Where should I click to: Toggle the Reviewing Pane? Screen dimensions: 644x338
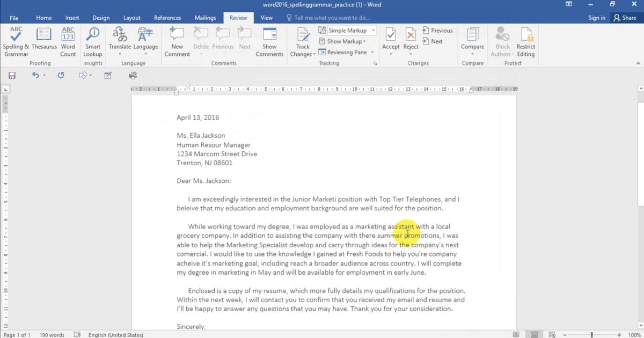click(342, 52)
